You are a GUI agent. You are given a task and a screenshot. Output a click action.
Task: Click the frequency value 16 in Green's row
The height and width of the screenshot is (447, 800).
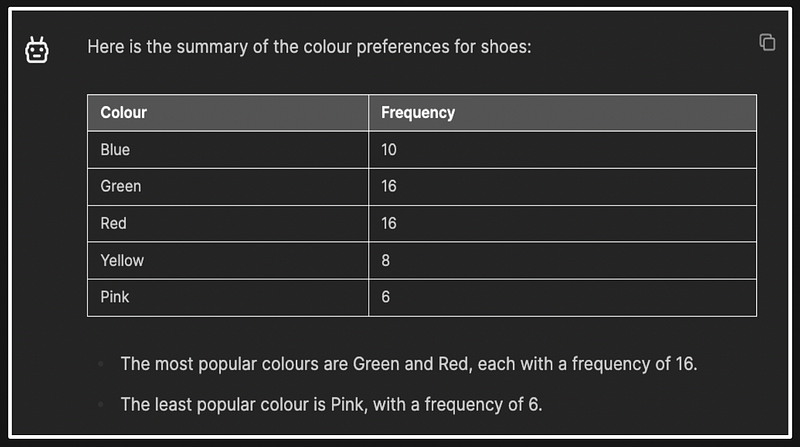(x=389, y=186)
